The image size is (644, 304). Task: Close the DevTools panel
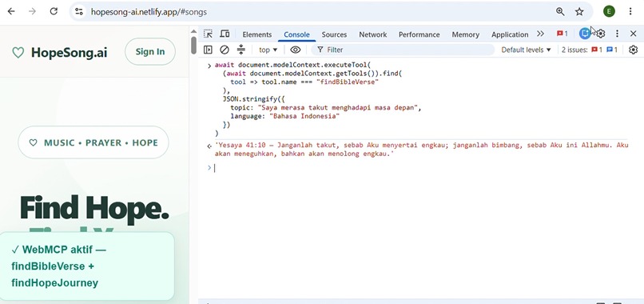pyautogui.click(x=634, y=34)
